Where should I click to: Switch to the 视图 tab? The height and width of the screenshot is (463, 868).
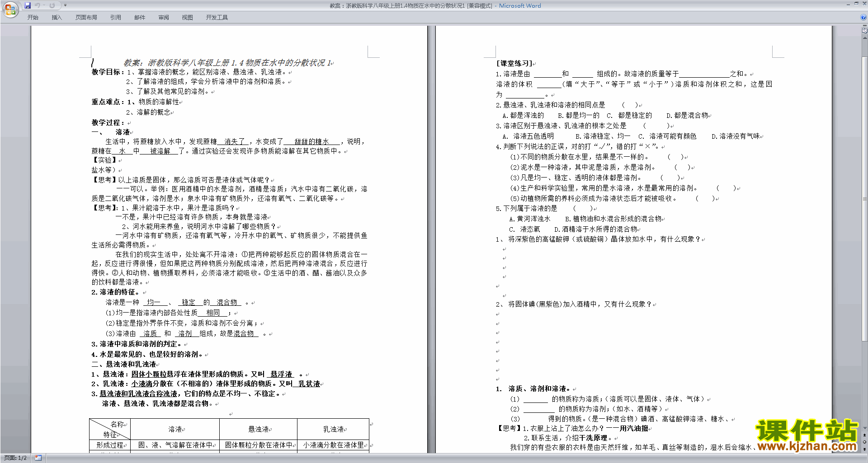187,18
